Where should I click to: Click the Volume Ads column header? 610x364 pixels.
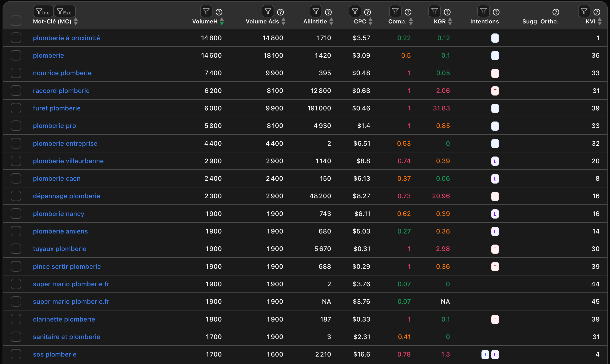[262, 21]
